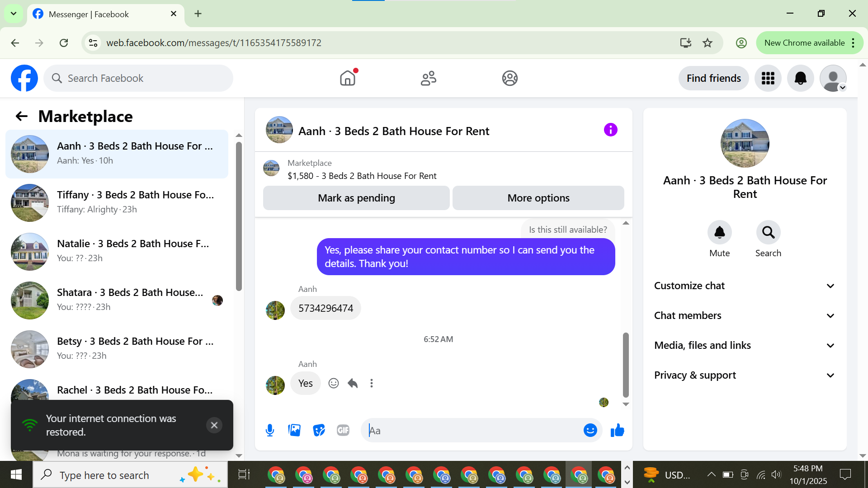868x488 pixels.
Task: Expand Media, files and links section
Action: (745, 346)
